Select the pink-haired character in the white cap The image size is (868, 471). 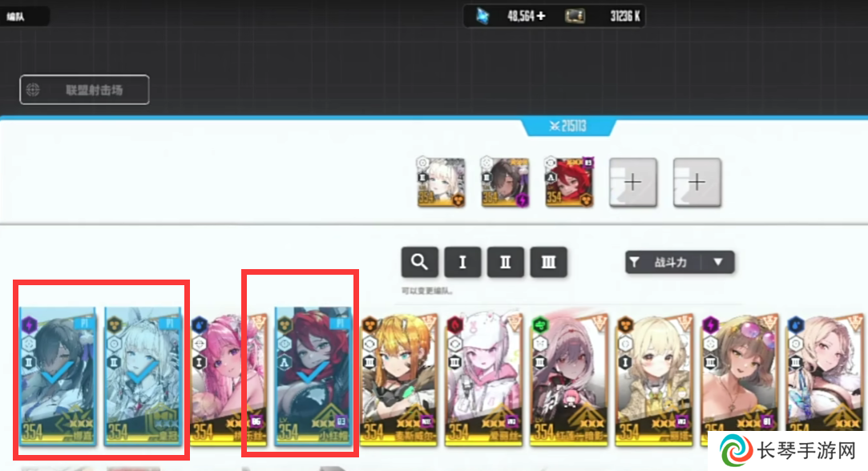click(484, 379)
